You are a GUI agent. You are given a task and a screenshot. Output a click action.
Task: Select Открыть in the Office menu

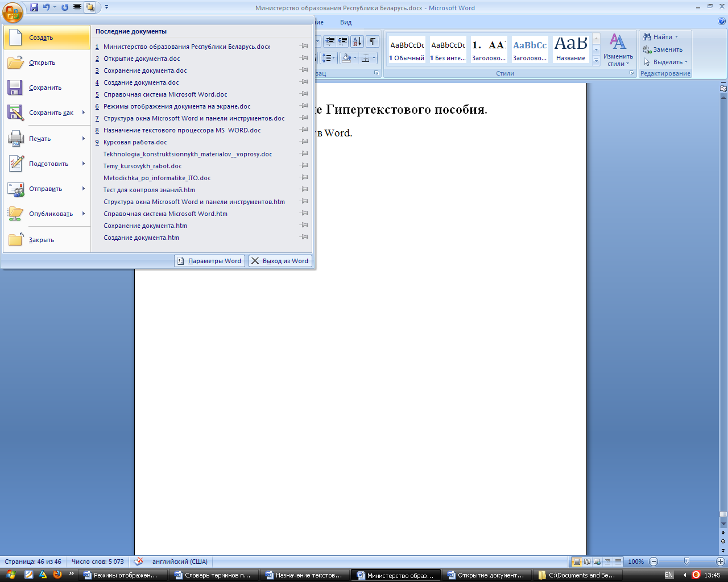tap(47, 63)
